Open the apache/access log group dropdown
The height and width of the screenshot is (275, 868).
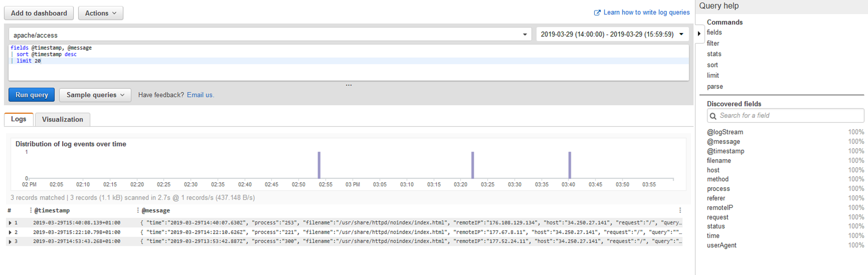[524, 35]
